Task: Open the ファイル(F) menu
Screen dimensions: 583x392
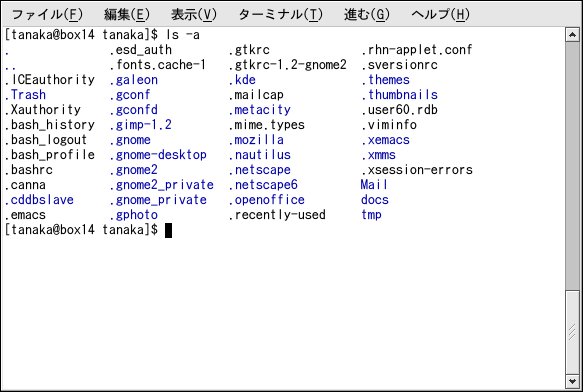Action: tap(47, 15)
